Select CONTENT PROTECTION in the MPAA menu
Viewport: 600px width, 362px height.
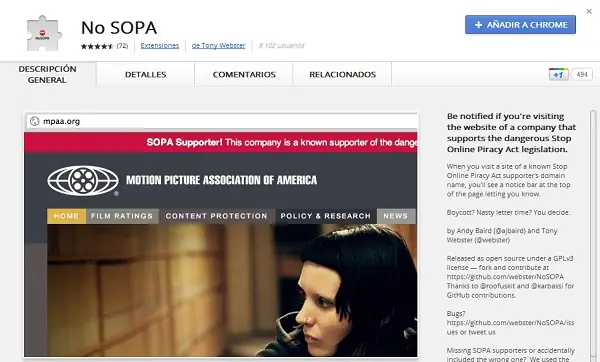(217, 216)
